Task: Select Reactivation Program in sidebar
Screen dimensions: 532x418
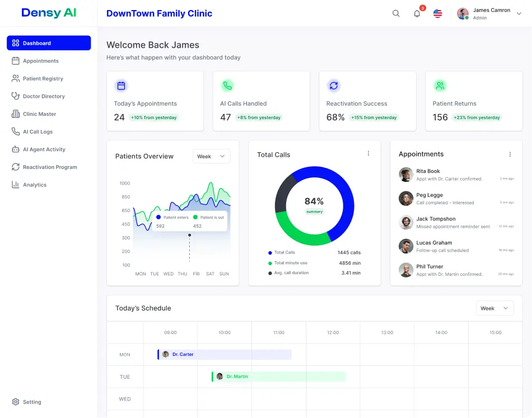Action: point(49,167)
